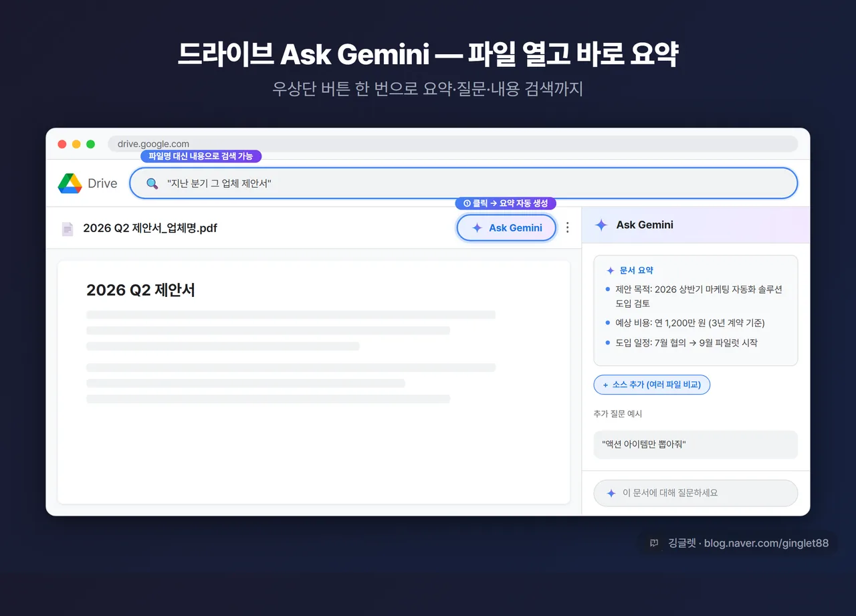Click the Ask Gemini button
This screenshot has height=616, width=856.
[x=506, y=227]
